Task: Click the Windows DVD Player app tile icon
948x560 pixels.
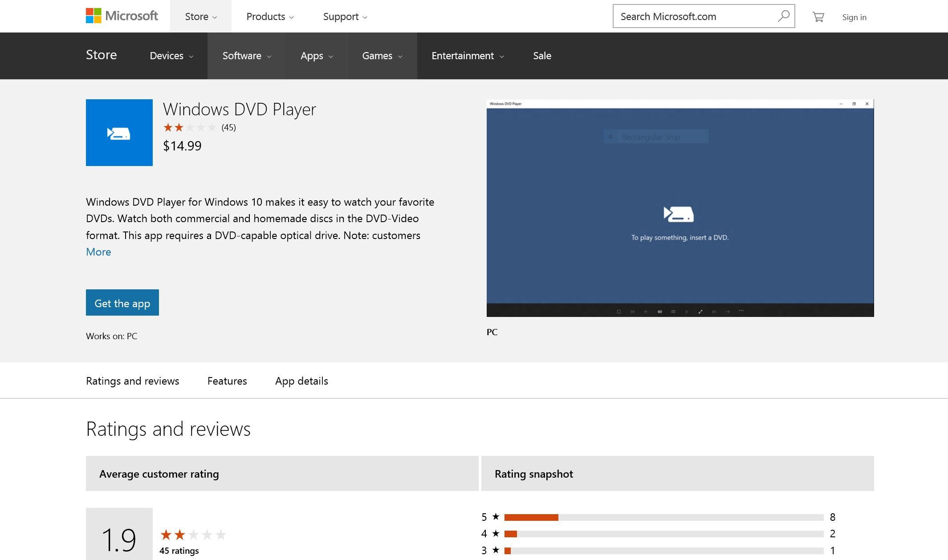Action: [x=119, y=133]
